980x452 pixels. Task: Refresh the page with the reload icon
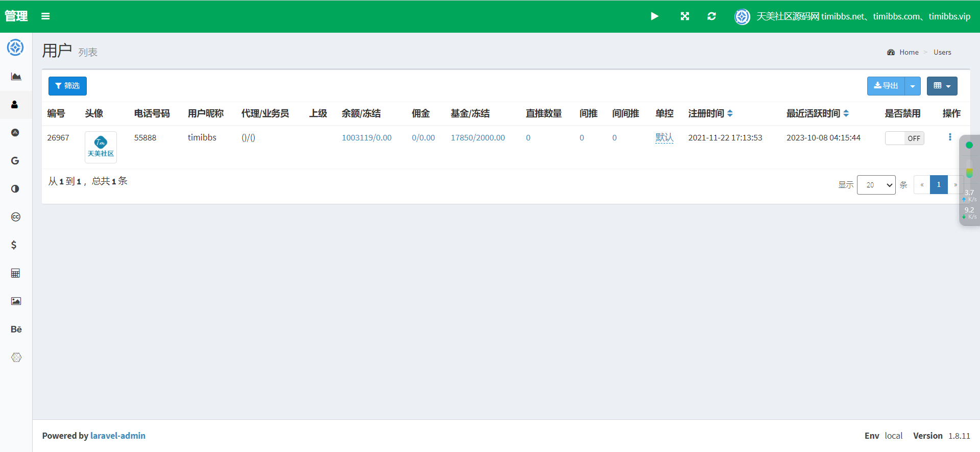coord(712,16)
